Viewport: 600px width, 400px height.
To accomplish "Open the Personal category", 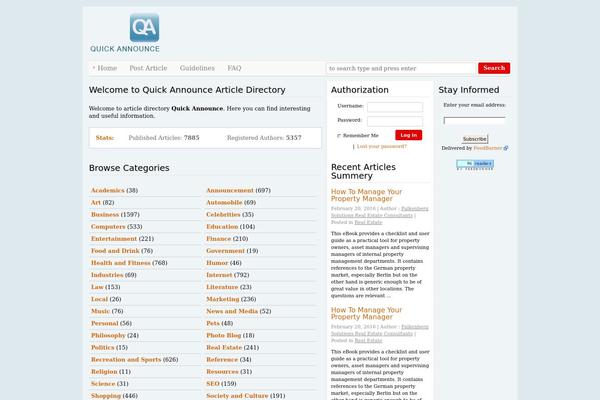I will coord(104,323).
